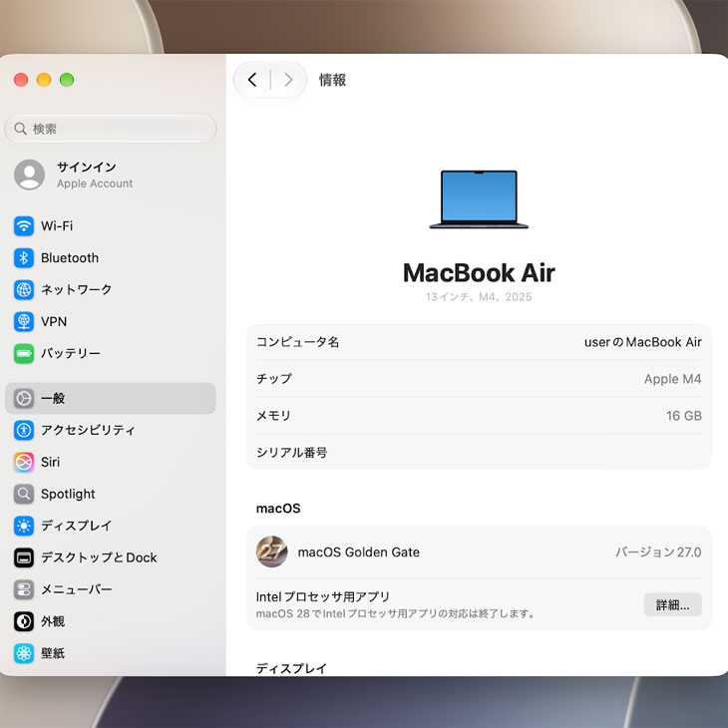The height and width of the screenshot is (728, 728).
Task: Go back with the left chevron
Action: (x=252, y=80)
